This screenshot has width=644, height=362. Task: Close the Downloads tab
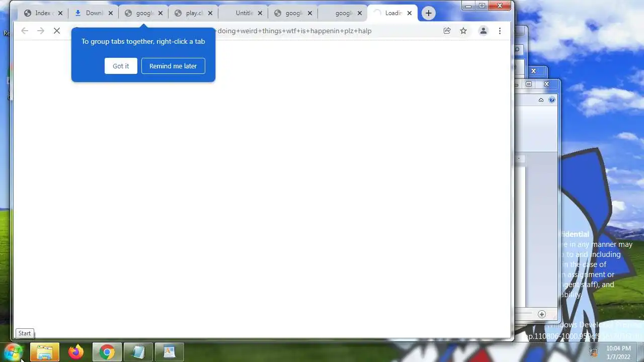pyautogui.click(x=110, y=13)
